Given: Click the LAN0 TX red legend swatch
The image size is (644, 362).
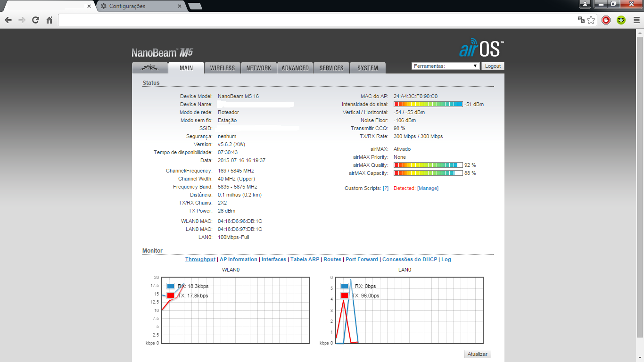Looking at the screenshot, I should 345,296.
